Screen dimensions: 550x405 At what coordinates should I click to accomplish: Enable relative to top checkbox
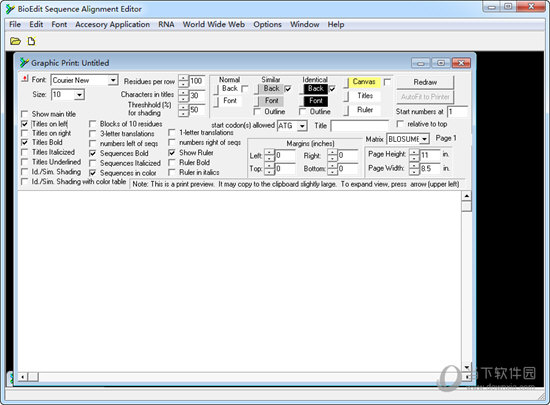(400, 124)
